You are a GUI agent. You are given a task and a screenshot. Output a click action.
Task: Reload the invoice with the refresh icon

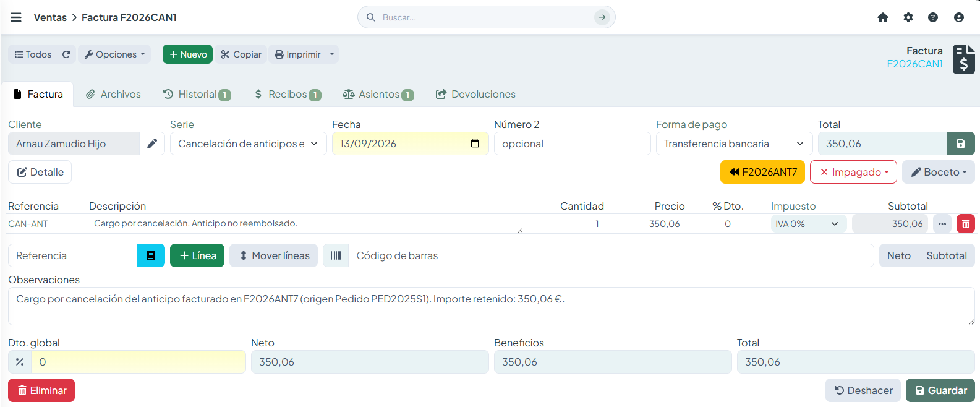point(66,54)
